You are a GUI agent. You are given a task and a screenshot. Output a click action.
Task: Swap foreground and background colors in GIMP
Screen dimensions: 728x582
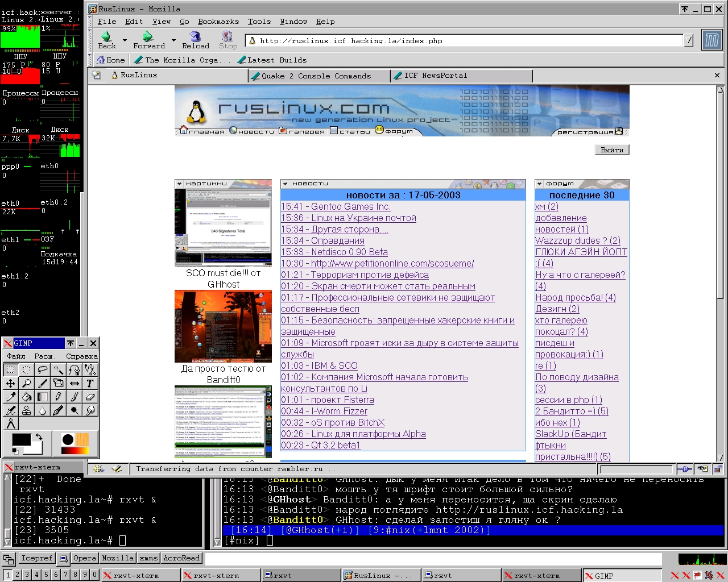coord(39,436)
